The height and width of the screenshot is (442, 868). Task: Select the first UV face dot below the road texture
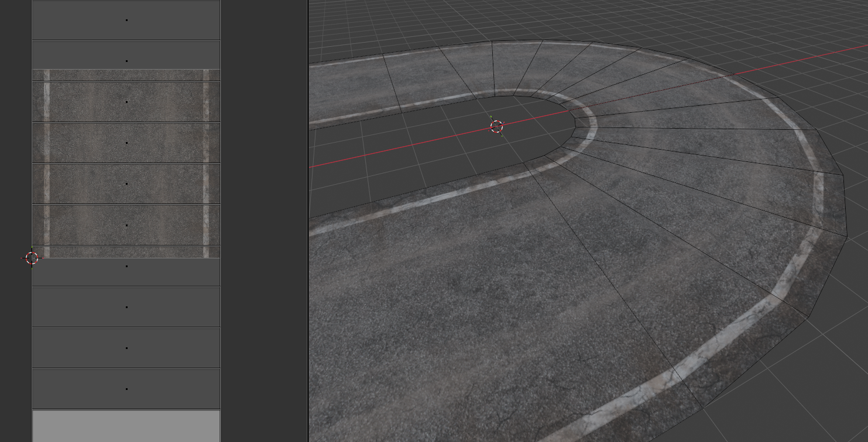pos(126,266)
